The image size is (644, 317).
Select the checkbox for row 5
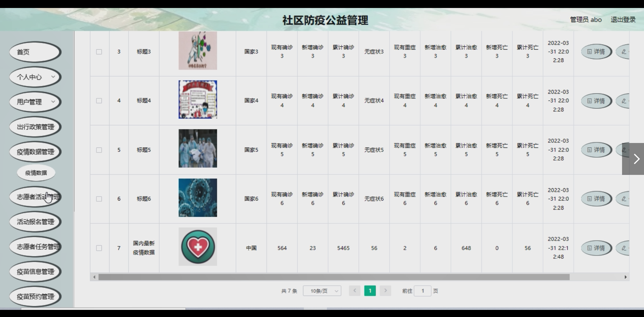click(x=99, y=150)
